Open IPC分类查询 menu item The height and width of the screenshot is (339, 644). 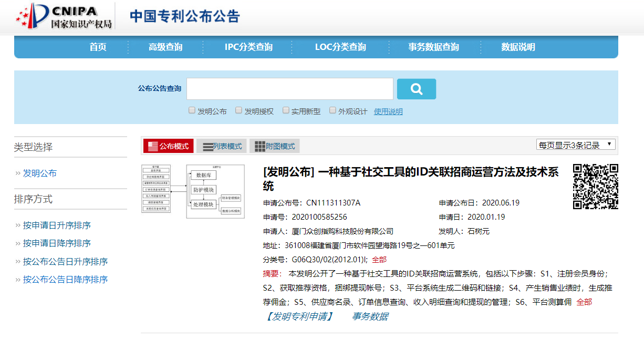click(248, 47)
